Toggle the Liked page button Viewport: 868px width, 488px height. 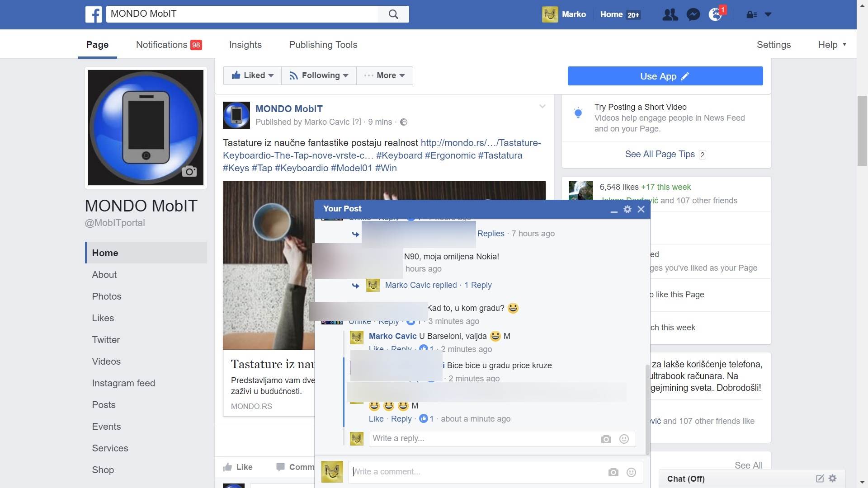pos(252,75)
